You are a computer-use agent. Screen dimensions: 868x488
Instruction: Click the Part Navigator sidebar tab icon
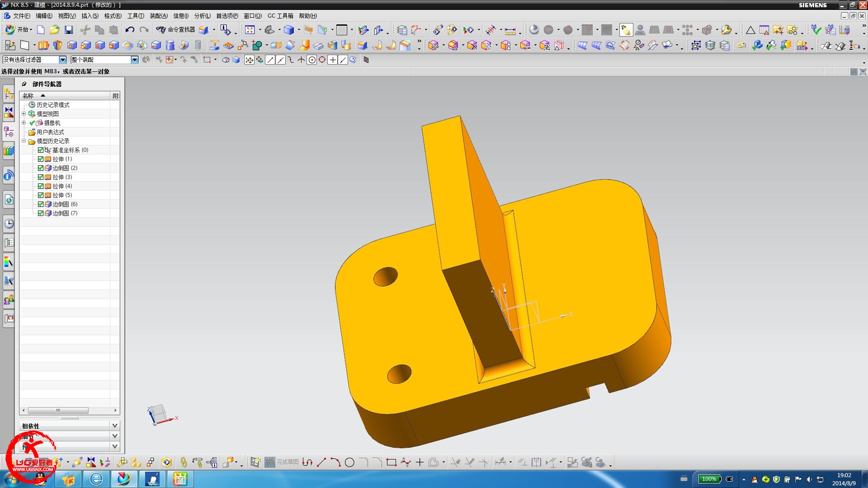click(9, 131)
